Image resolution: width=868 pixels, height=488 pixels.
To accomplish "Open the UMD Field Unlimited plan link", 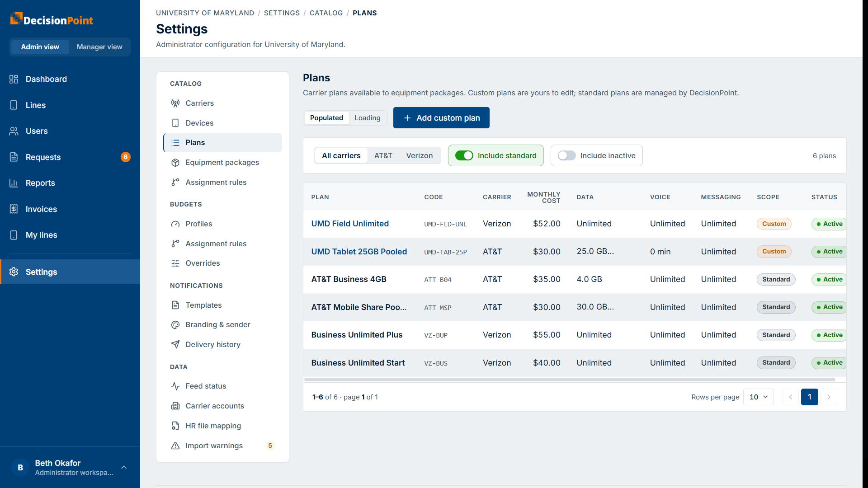I will (350, 224).
